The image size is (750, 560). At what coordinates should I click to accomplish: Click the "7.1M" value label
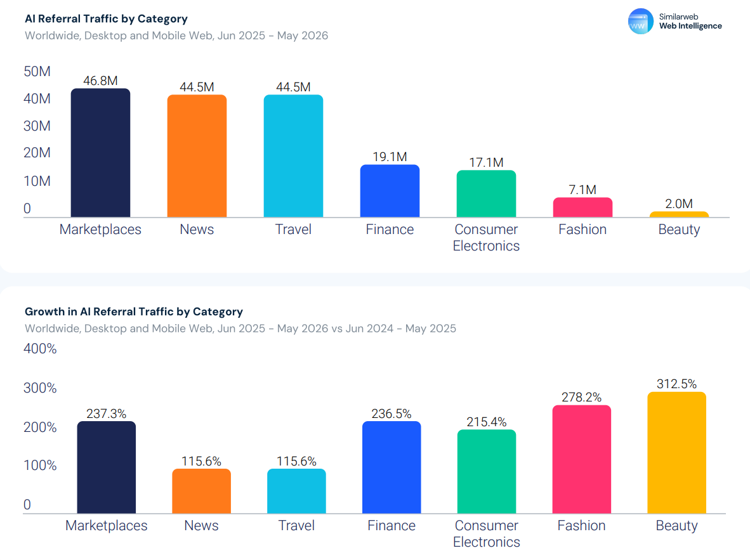click(582, 190)
